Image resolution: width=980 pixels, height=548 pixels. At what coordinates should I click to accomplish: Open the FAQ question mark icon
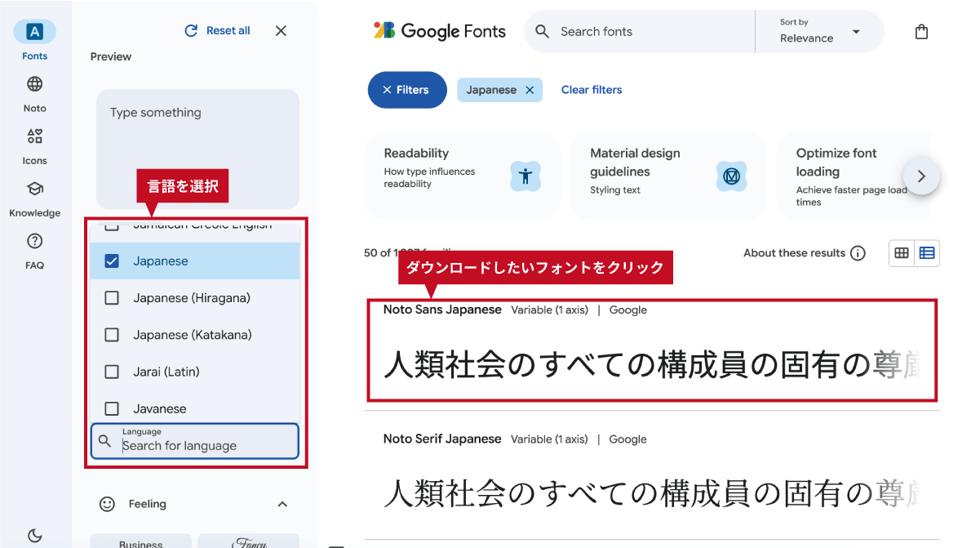pyautogui.click(x=34, y=241)
